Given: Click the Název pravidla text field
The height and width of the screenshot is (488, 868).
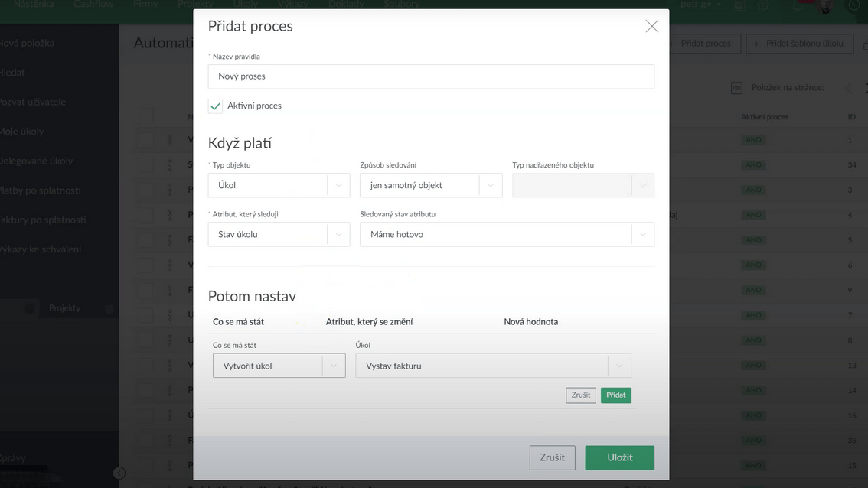Looking at the screenshot, I should tap(431, 76).
